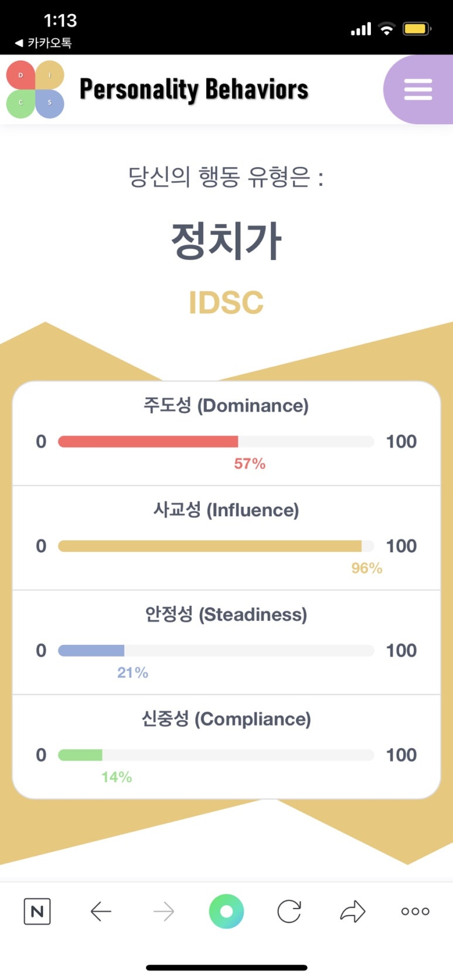
Task: Share the page via share arrow
Action: pyautogui.click(x=352, y=911)
